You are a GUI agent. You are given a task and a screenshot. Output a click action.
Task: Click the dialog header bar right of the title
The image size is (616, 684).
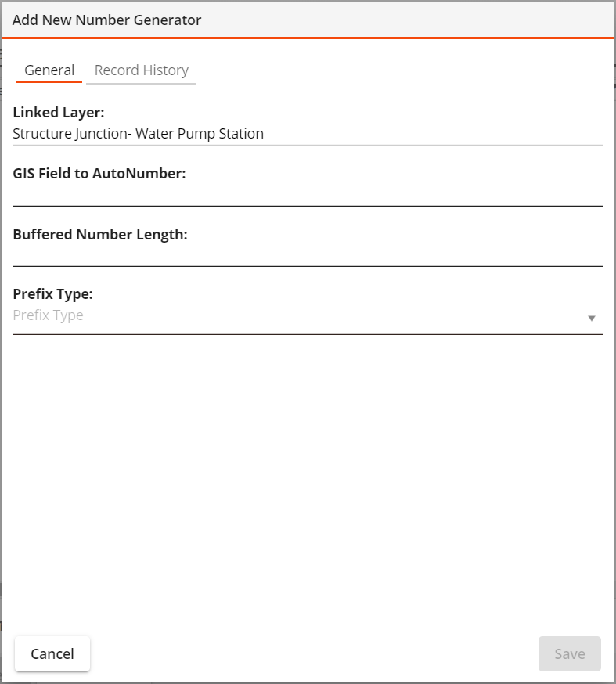click(405, 20)
